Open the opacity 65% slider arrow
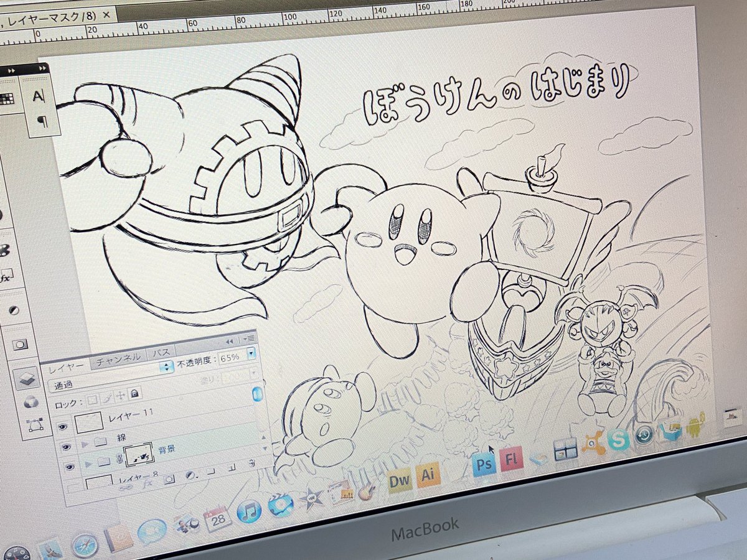The width and height of the screenshot is (747, 560). pyautogui.click(x=251, y=353)
